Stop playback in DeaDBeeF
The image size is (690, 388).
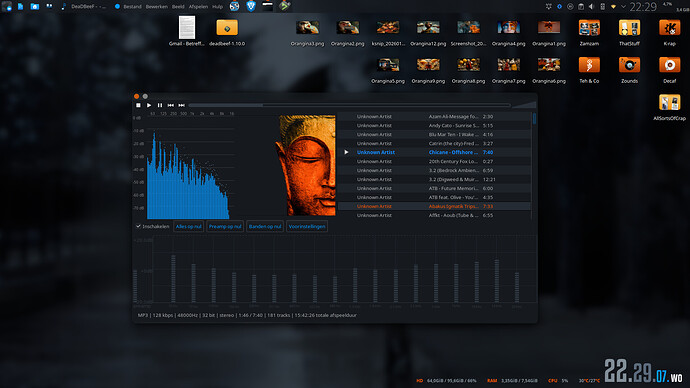[138, 105]
